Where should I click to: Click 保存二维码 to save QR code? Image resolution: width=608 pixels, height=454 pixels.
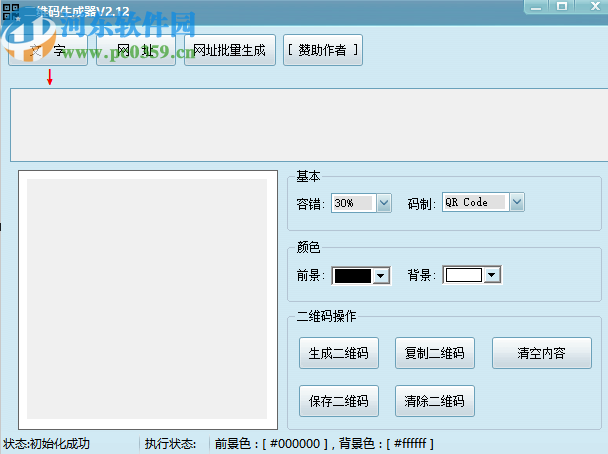(x=339, y=401)
